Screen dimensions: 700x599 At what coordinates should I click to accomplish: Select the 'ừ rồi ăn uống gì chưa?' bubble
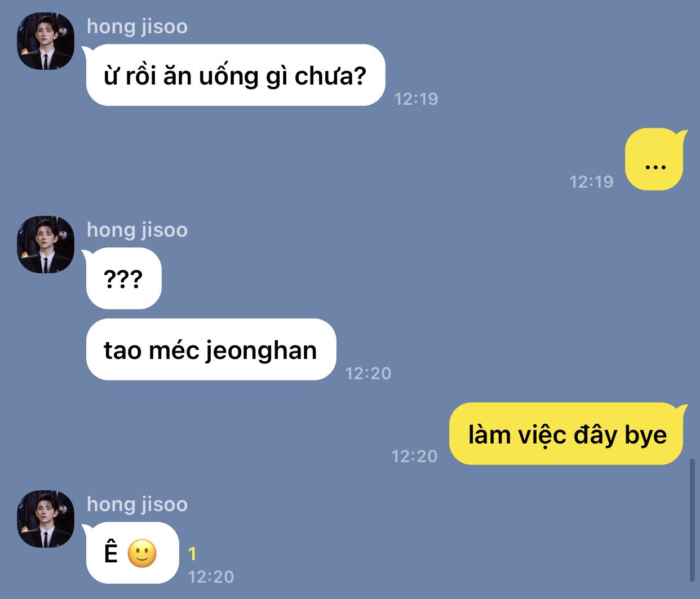point(235,75)
